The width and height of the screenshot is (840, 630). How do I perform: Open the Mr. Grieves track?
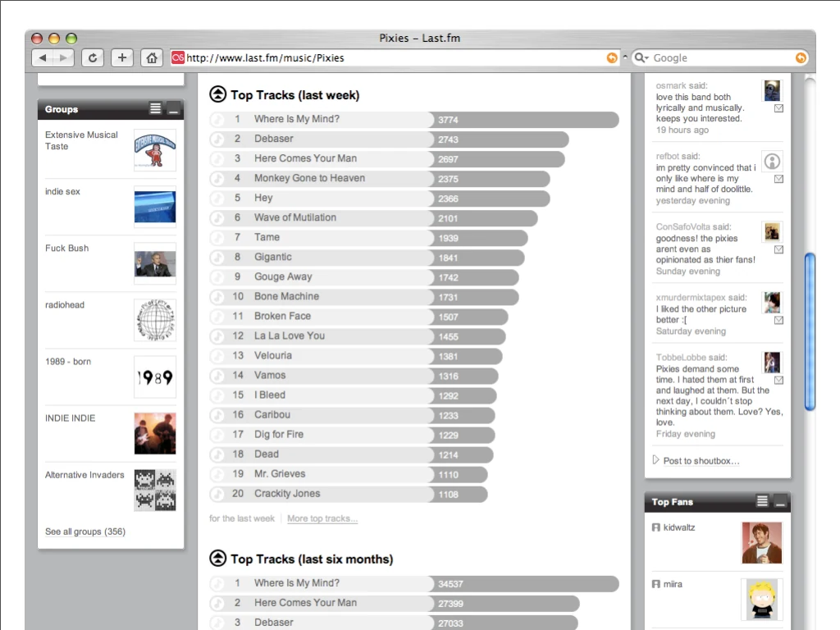tap(280, 473)
